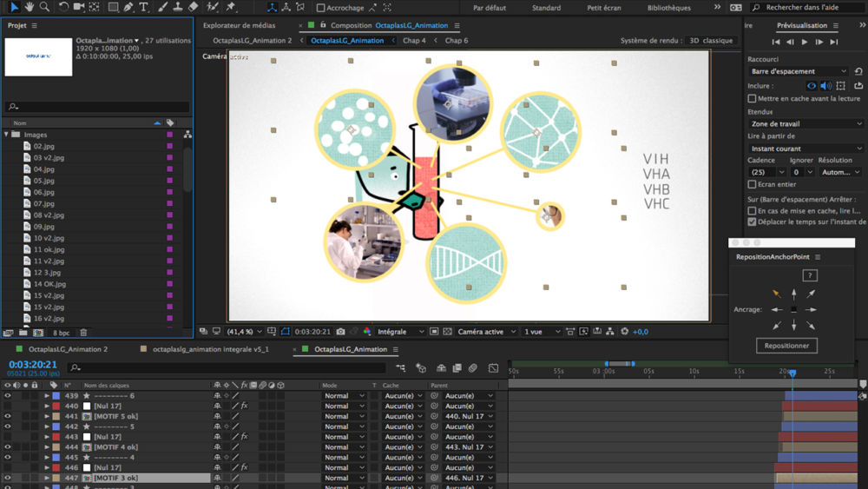This screenshot has width=868, height=489.
Task: Toggle include video eye in Prévisualisation
Action: pos(812,86)
